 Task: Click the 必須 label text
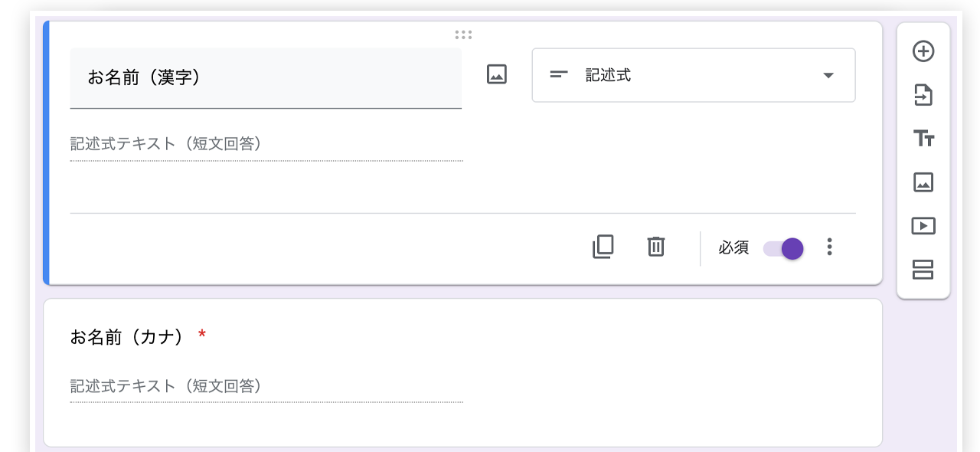point(733,248)
